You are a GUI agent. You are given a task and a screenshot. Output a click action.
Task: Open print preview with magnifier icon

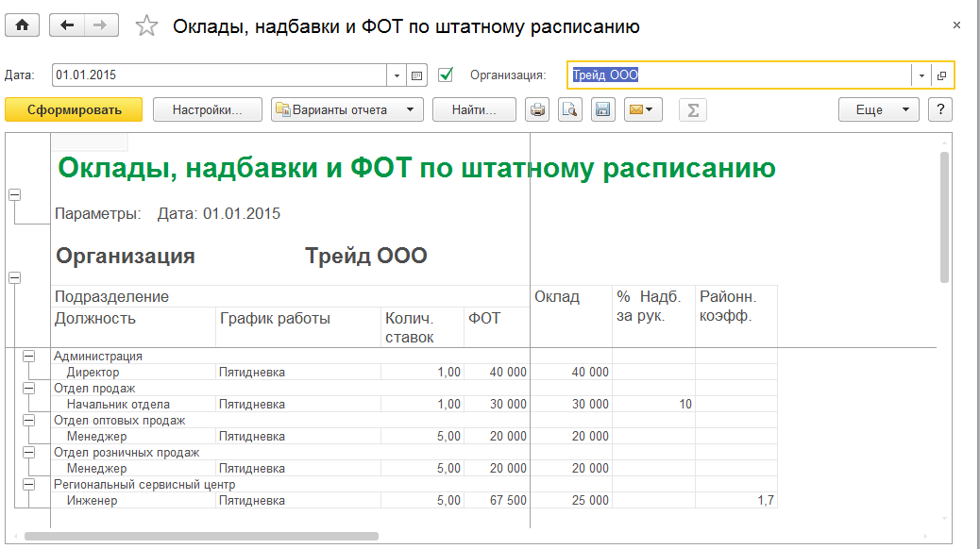(570, 110)
